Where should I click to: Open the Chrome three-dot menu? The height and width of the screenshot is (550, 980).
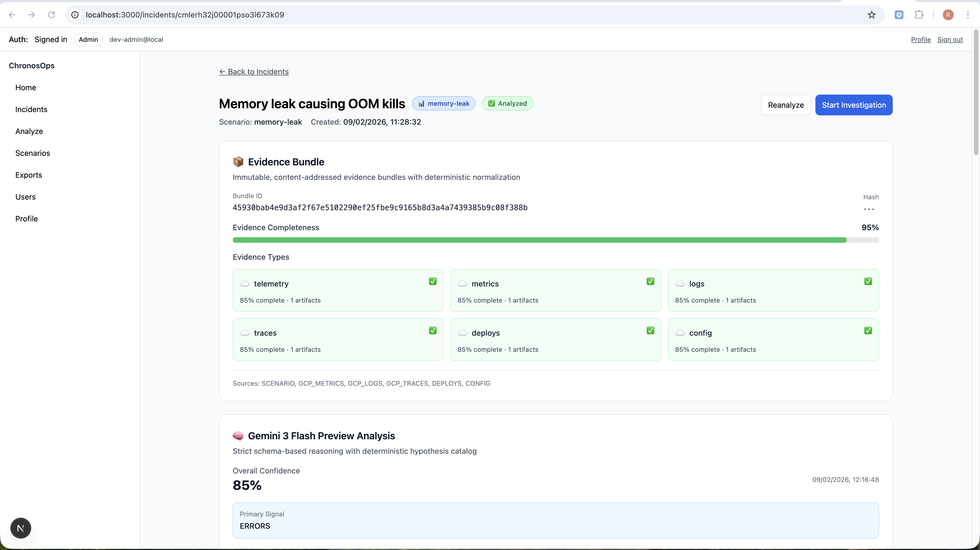click(967, 15)
